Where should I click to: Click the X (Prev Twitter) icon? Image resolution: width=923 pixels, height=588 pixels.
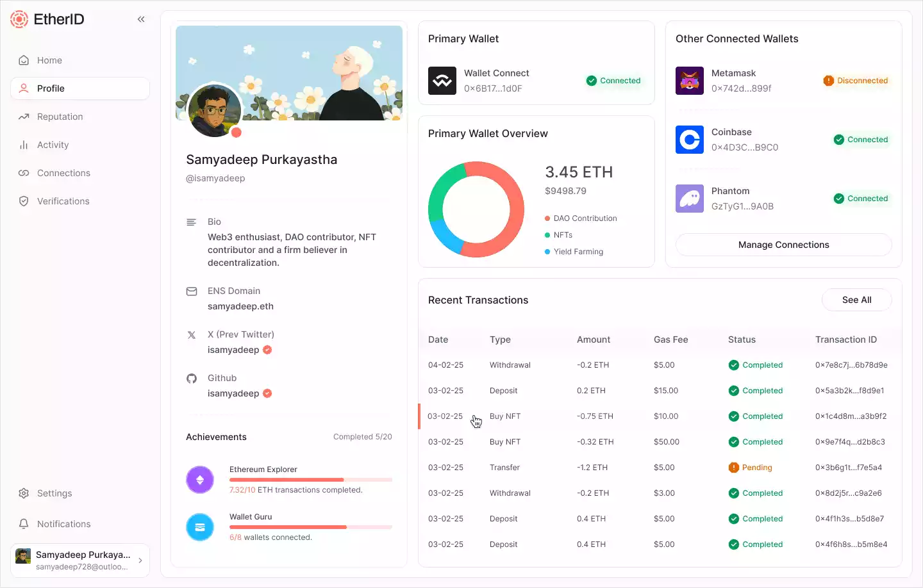point(192,334)
